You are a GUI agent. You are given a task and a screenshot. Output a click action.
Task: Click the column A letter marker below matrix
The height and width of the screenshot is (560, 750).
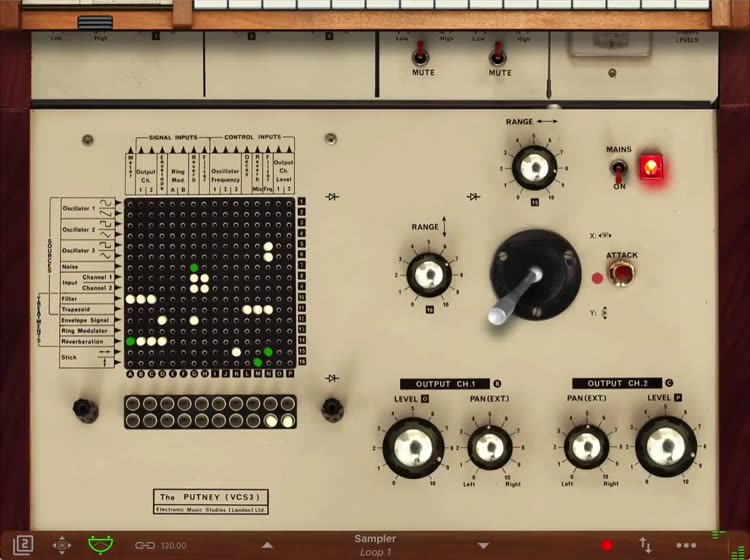click(130, 373)
